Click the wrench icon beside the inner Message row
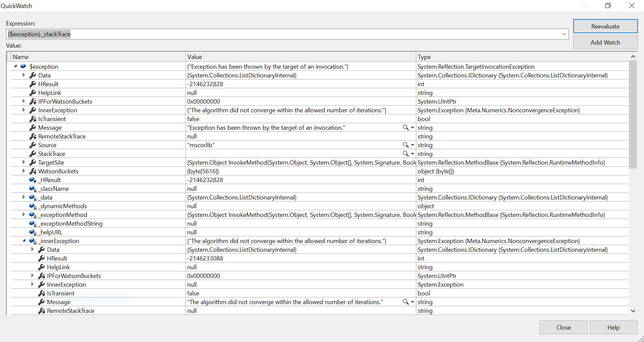The image size is (644, 342). pyautogui.click(x=41, y=302)
